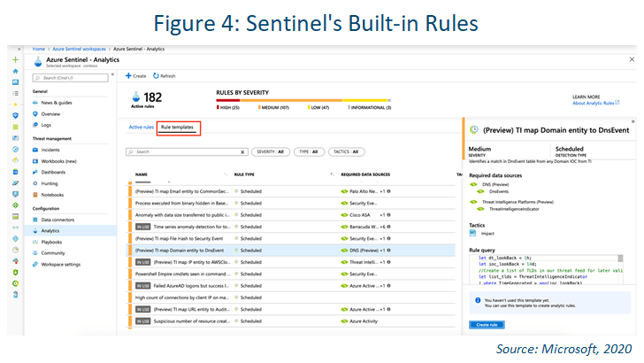The width and height of the screenshot is (644, 363).
Task: Open Community page
Action: [53, 253]
